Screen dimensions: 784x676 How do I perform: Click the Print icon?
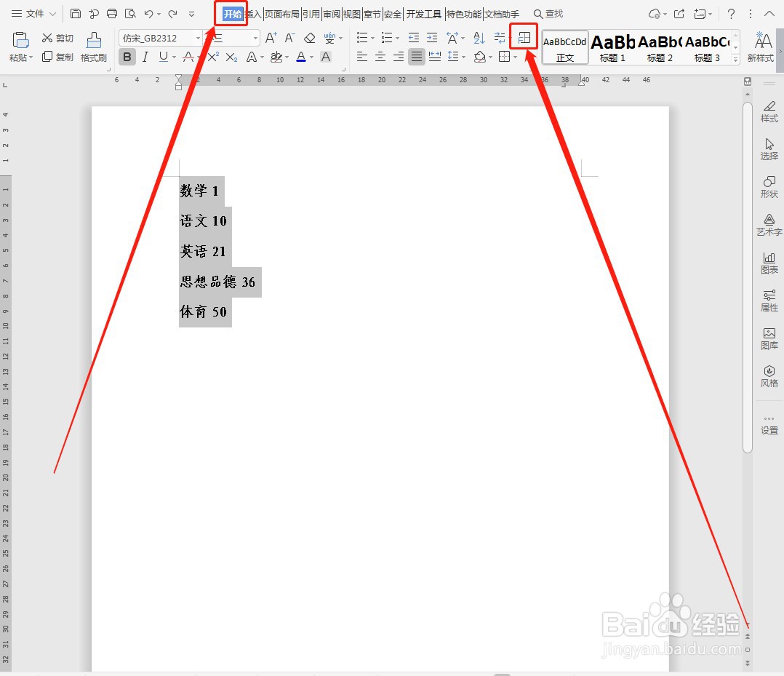pos(112,14)
